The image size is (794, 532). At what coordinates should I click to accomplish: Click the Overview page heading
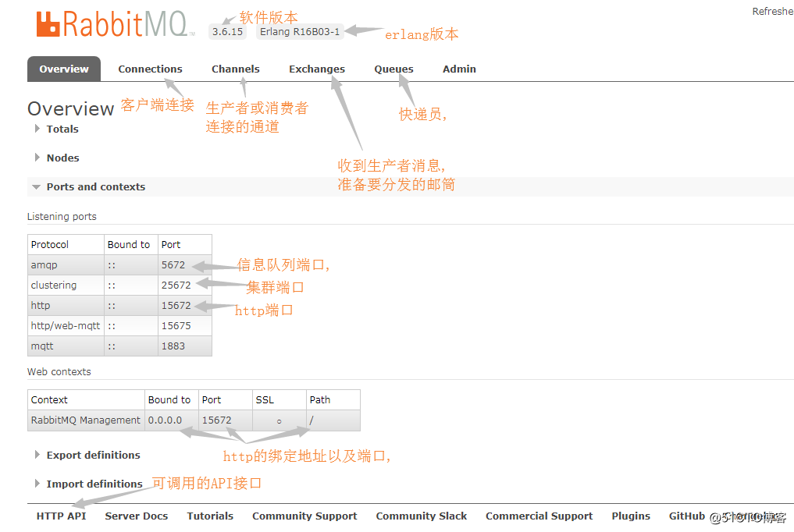(71, 108)
